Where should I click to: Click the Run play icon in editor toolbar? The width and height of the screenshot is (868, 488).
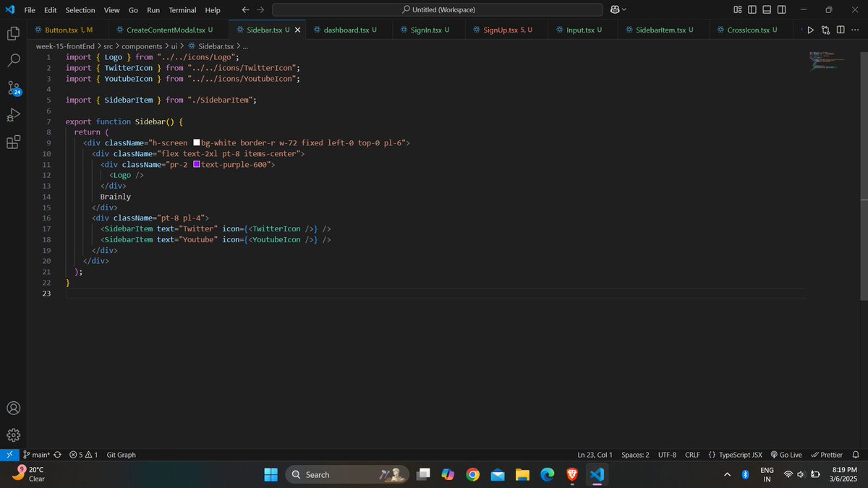click(x=810, y=30)
